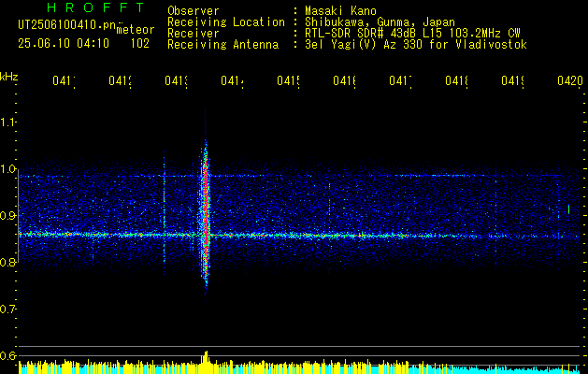
Task: Click the meteor label
Action: (x=136, y=30)
